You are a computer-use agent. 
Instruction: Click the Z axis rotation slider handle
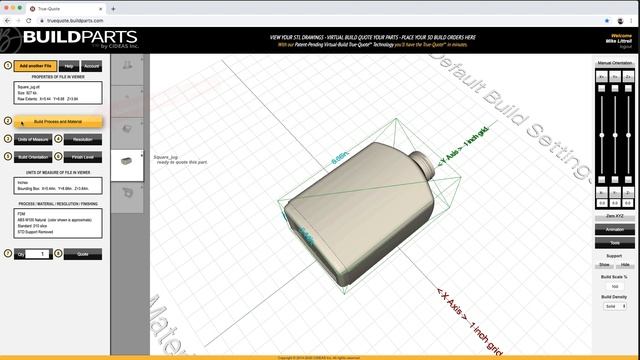point(628,135)
